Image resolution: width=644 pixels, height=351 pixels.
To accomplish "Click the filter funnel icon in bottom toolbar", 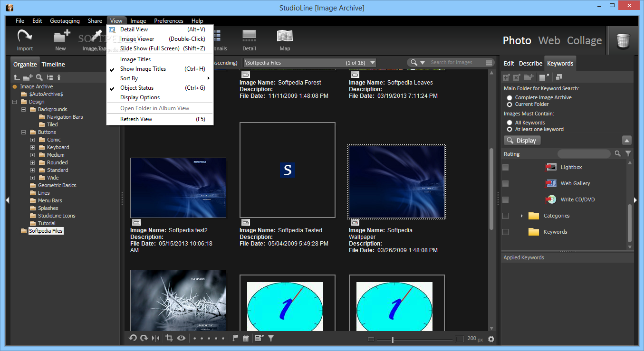I will pos(271,338).
